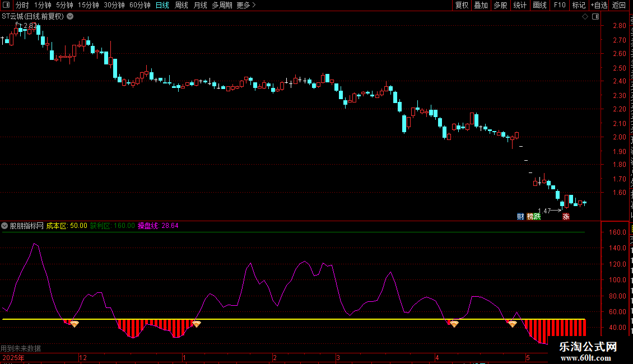
Task: Open dropdown circle beside 股朋指标网 indicator name
Action: click(4, 226)
